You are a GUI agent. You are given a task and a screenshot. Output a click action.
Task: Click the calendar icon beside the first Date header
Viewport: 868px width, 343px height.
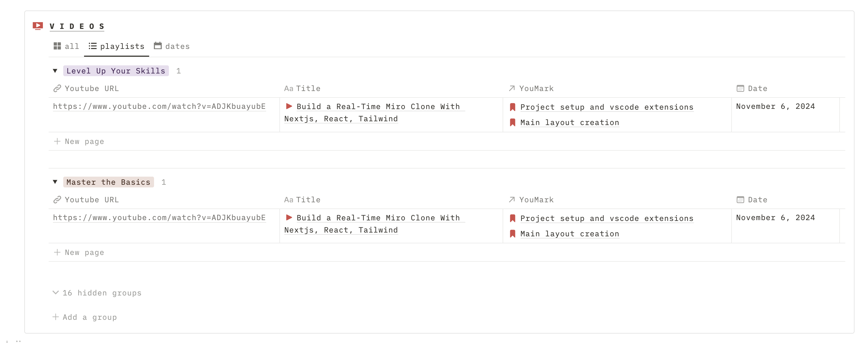(x=740, y=89)
